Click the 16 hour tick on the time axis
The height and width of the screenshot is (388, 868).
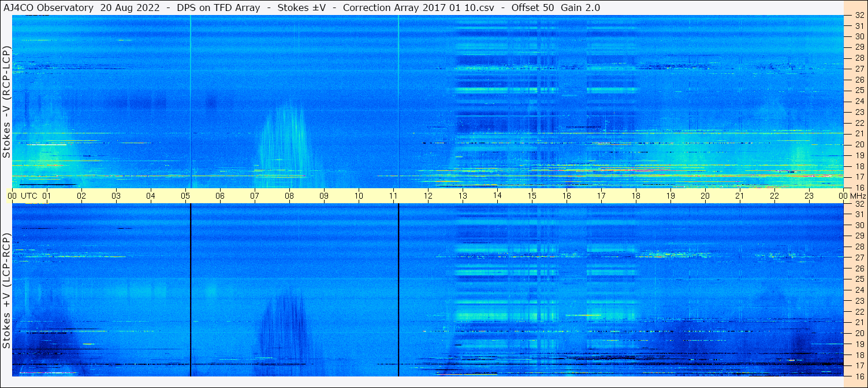[567, 196]
